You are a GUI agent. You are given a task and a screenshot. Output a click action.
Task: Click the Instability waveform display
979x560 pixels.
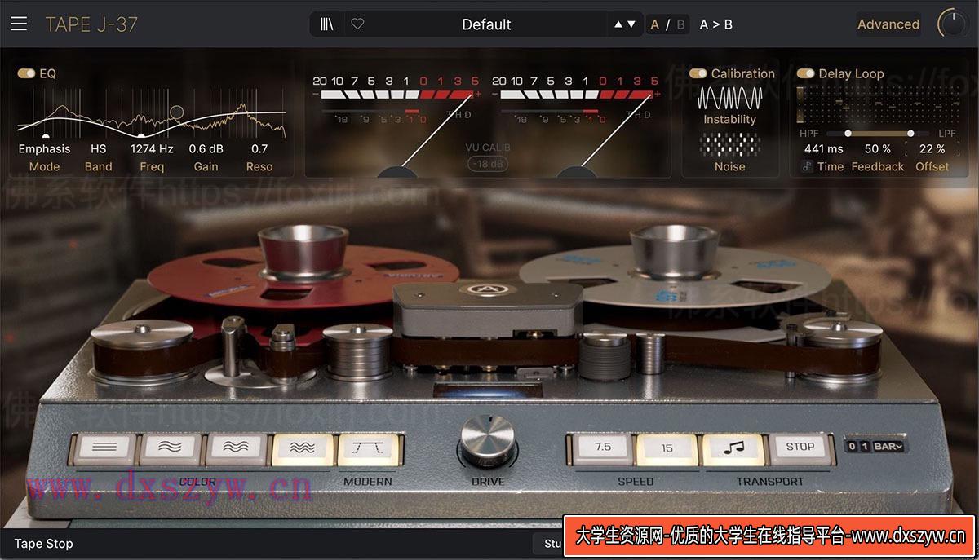[x=730, y=99]
